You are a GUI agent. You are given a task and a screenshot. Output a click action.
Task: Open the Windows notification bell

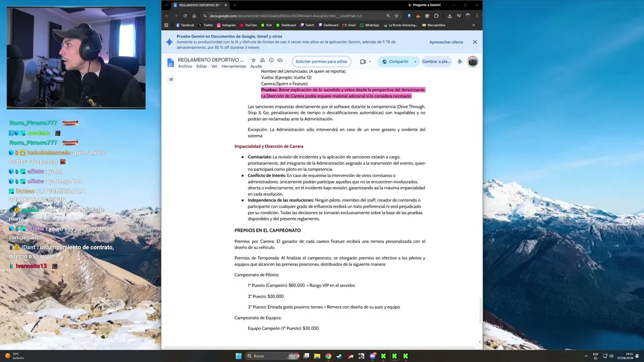pyautogui.click(x=637, y=356)
